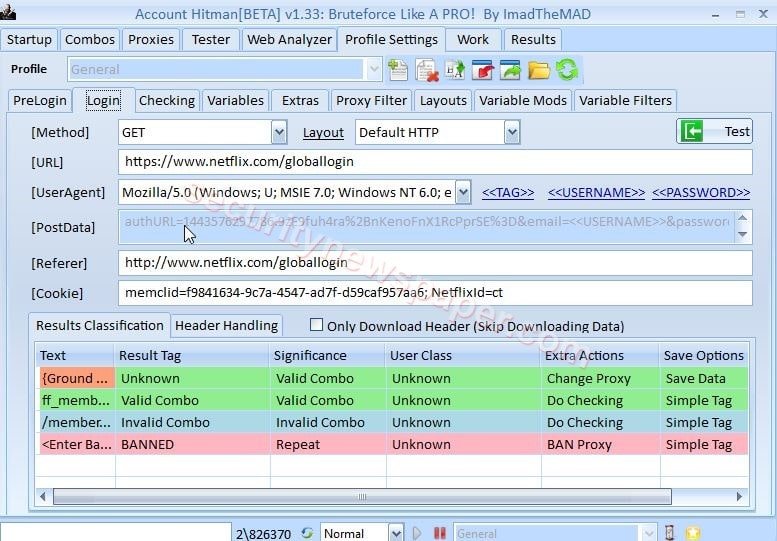
Task: Select the /member... Invalid Combo row
Action: [393, 422]
